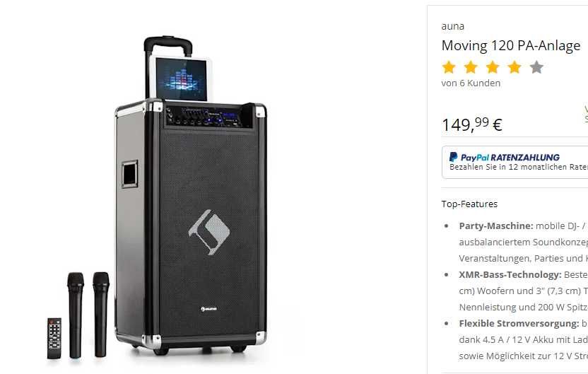Select the XMR-Bass-Technology feature text
This screenshot has width=588, height=374.
pyautogui.click(x=523, y=291)
